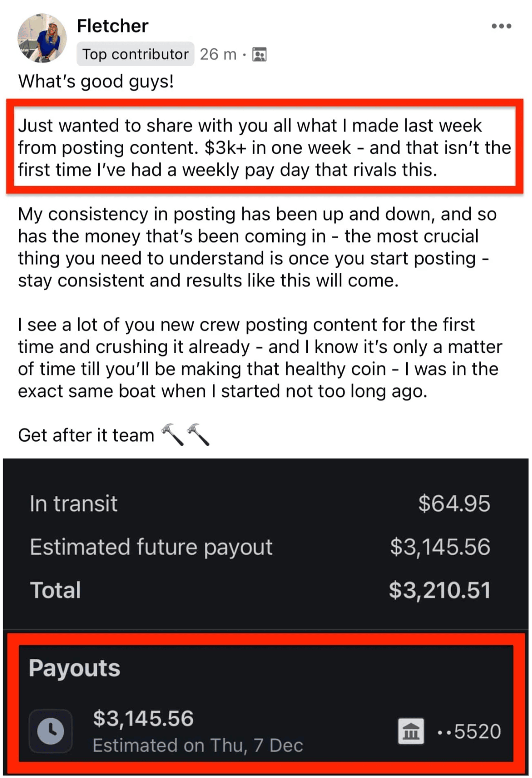Tap the Payouts section heading
The image size is (532, 778).
click(75, 668)
